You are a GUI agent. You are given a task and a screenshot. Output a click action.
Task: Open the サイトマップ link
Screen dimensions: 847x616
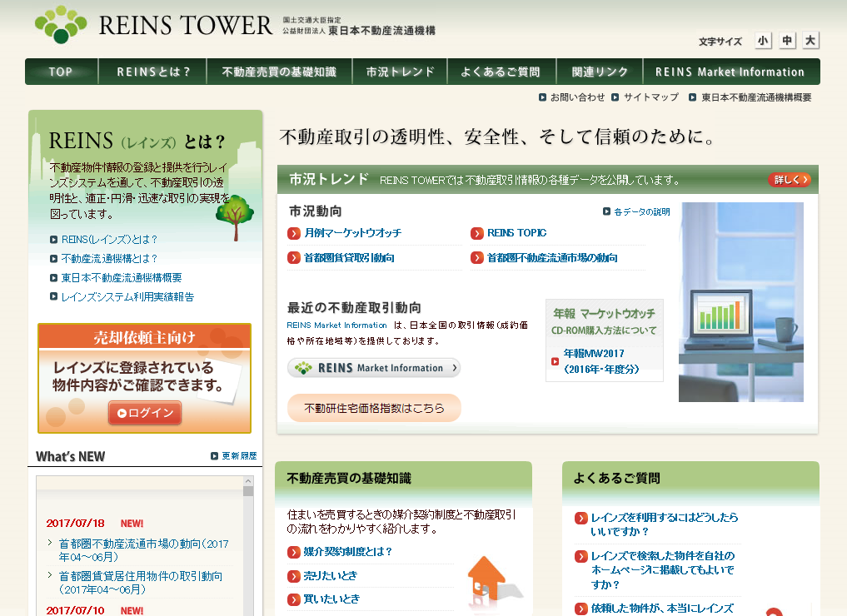coord(650,97)
